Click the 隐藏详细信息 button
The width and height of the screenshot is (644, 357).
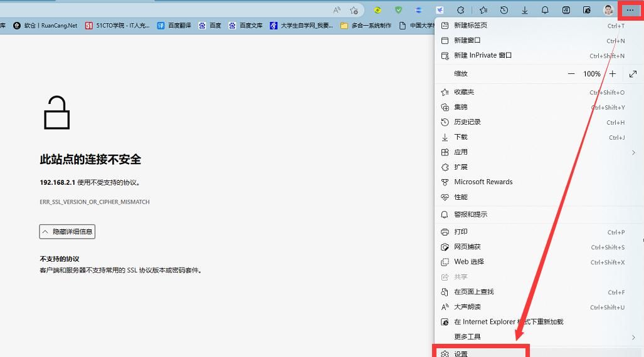coord(67,232)
